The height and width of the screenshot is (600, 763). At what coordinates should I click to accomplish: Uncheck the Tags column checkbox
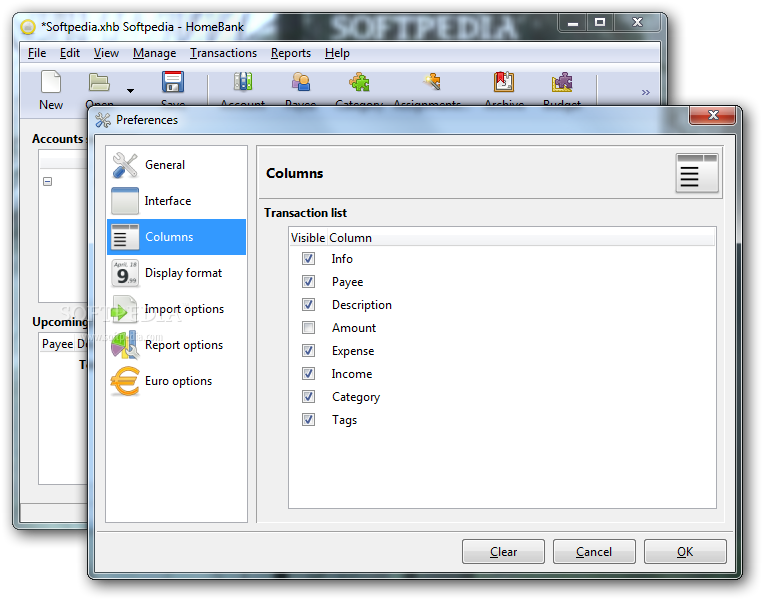click(308, 419)
